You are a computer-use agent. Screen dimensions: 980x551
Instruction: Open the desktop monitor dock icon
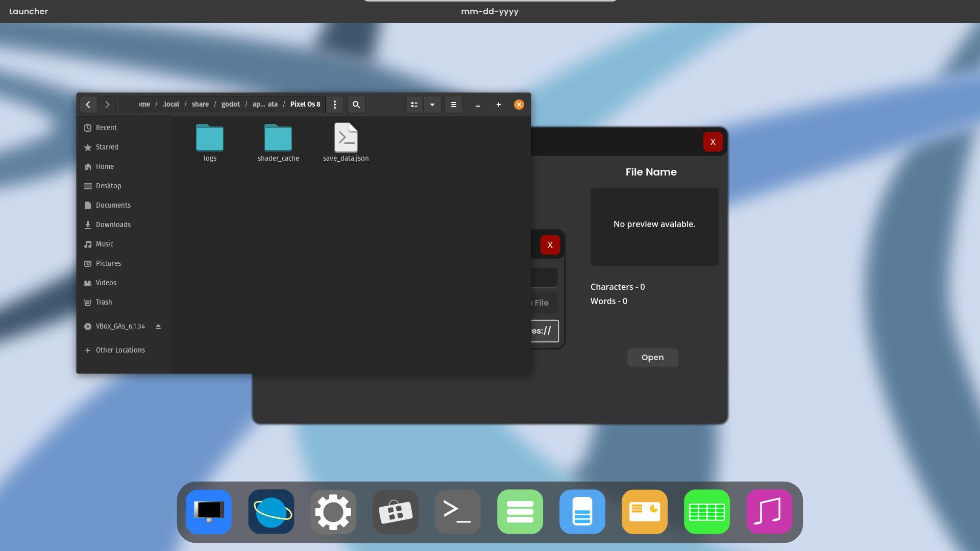pos(209,512)
